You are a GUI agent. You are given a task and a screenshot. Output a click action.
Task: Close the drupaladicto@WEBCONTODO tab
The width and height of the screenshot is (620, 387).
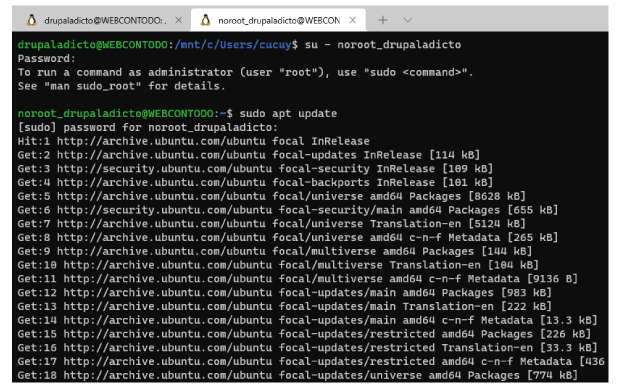click(x=179, y=20)
